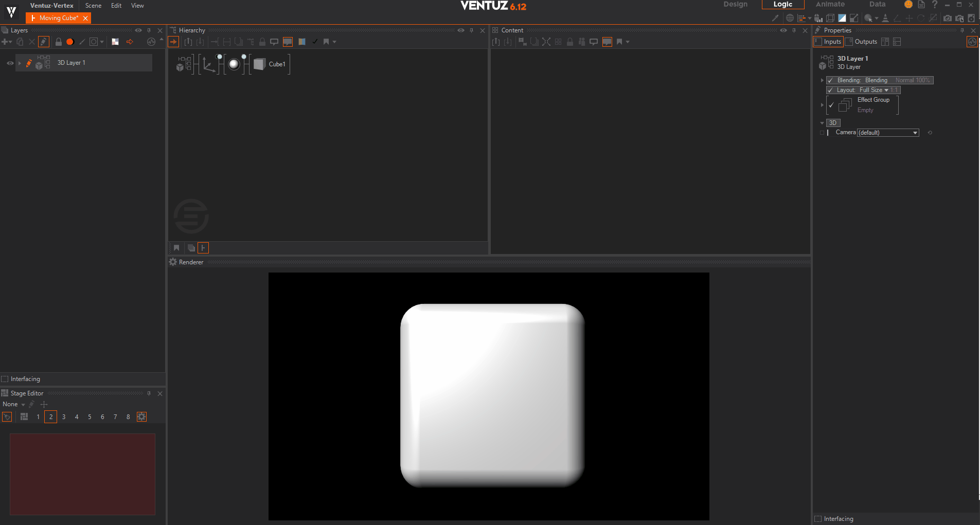Open the Scene menu
This screenshot has height=525, width=980.
(x=93, y=6)
